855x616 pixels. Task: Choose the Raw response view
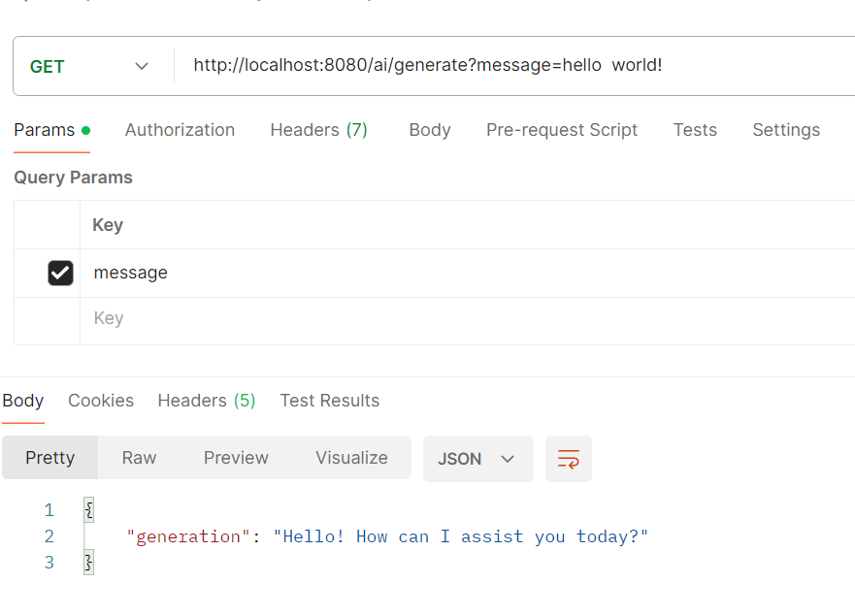tap(139, 458)
